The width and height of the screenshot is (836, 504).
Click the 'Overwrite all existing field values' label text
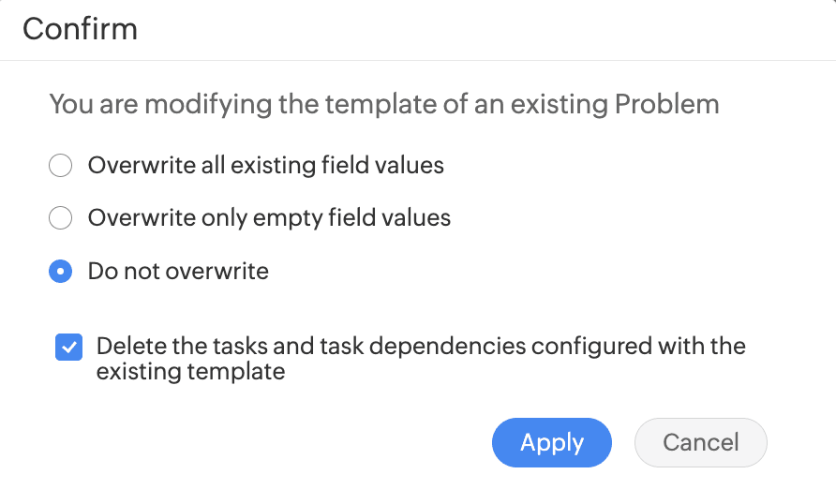pos(265,167)
